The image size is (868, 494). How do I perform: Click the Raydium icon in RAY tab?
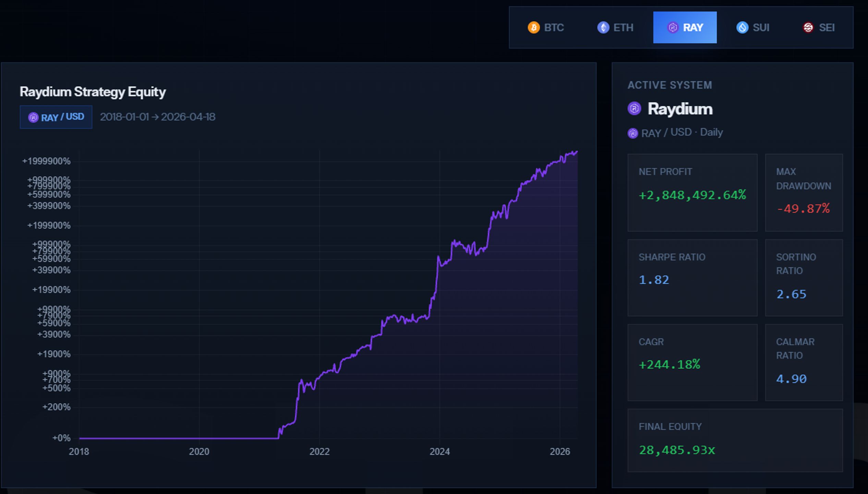(x=673, y=27)
